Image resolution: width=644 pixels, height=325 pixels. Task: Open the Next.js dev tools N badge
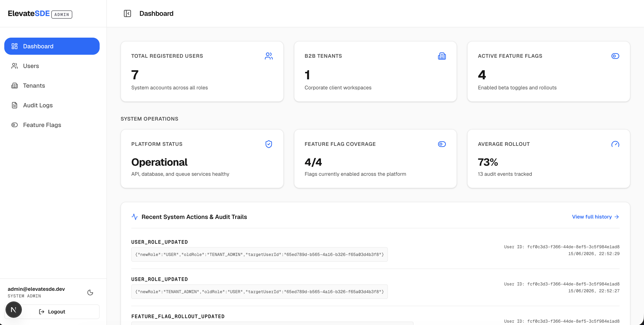click(x=14, y=310)
